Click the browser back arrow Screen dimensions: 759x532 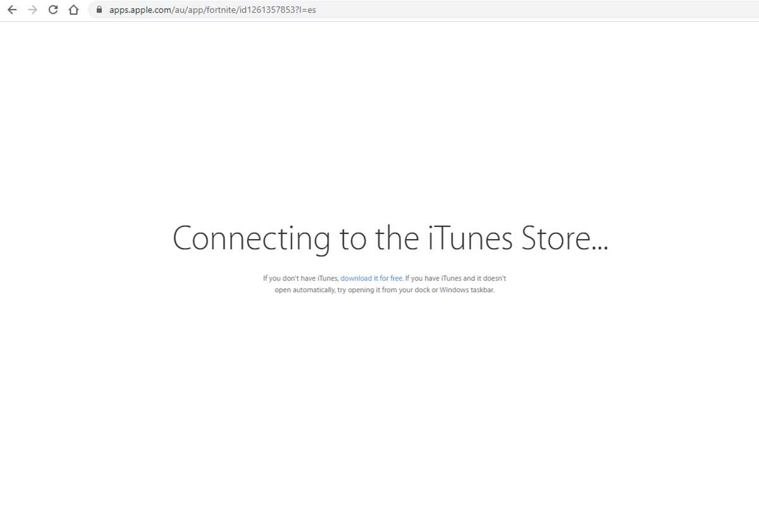[12, 9]
